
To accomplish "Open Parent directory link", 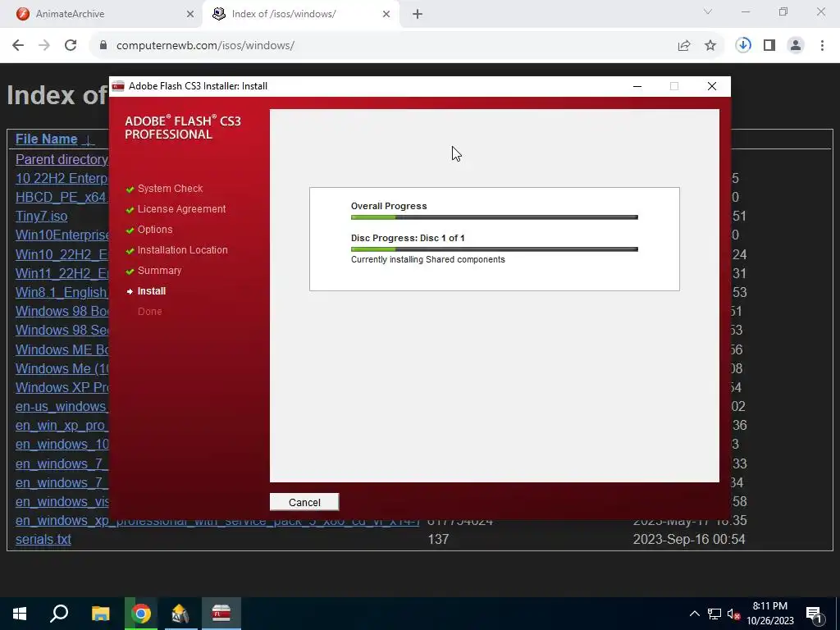I will pos(62,159).
